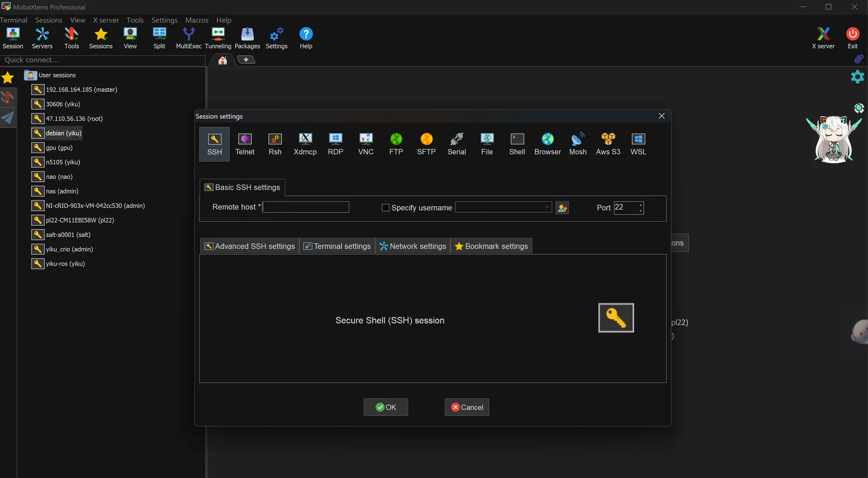Screen dimensions: 868x478
Task: Open the Advanced SSH settings tab
Action: click(250, 246)
